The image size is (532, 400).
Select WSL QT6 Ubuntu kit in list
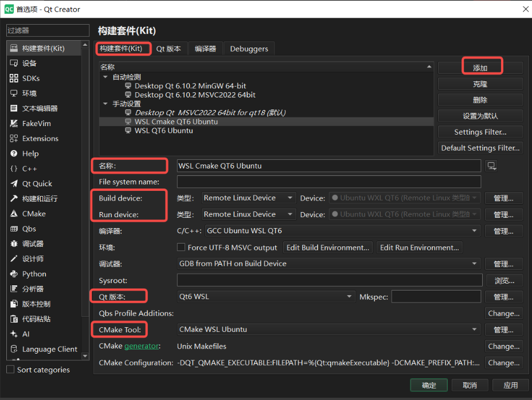163,131
